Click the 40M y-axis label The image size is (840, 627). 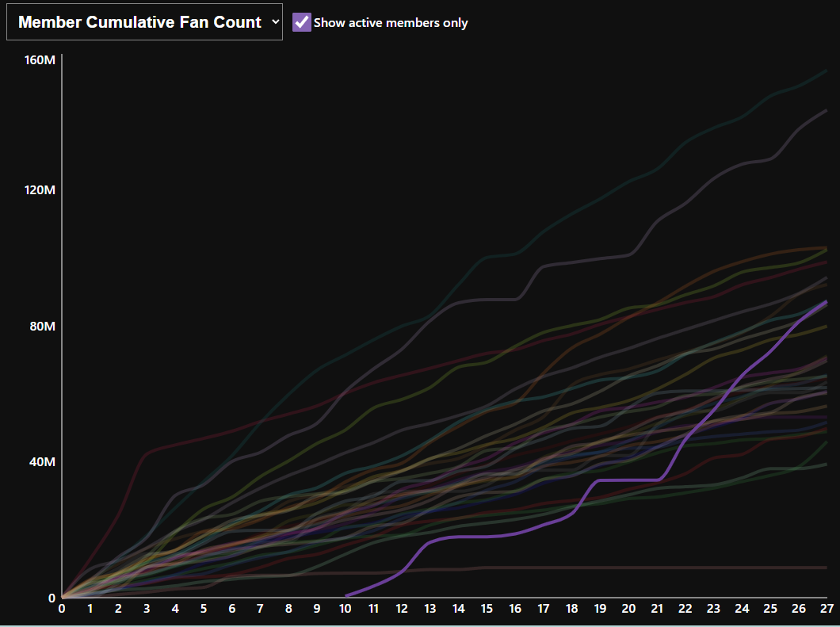point(42,461)
